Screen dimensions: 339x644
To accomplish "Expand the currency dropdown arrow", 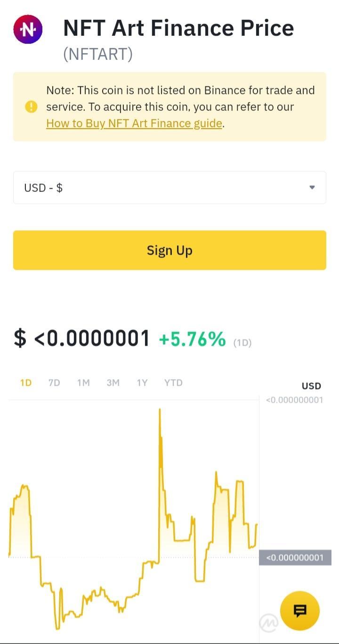I will 312,188.
